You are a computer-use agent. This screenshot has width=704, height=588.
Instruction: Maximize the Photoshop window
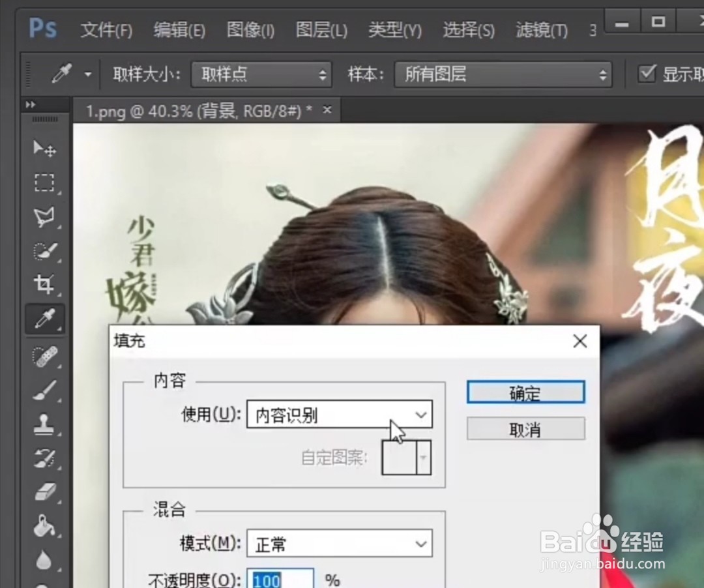(x=658, y=22)
